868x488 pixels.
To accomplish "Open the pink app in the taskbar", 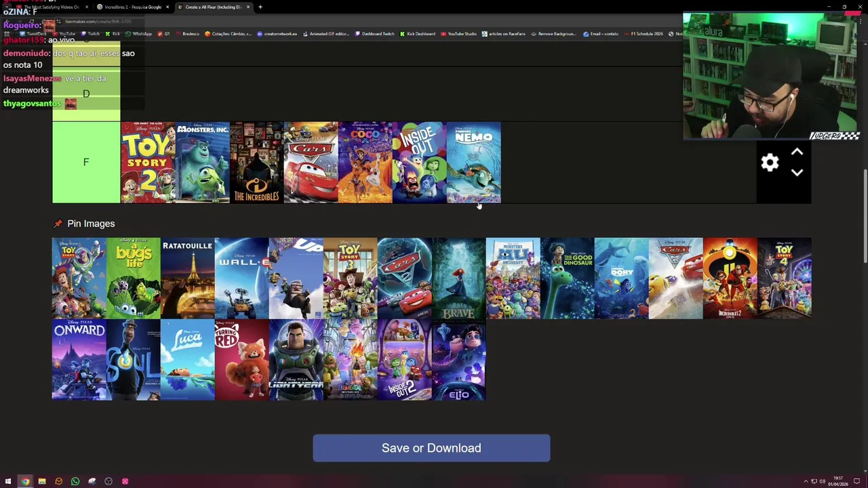I will tap(125, 481).
